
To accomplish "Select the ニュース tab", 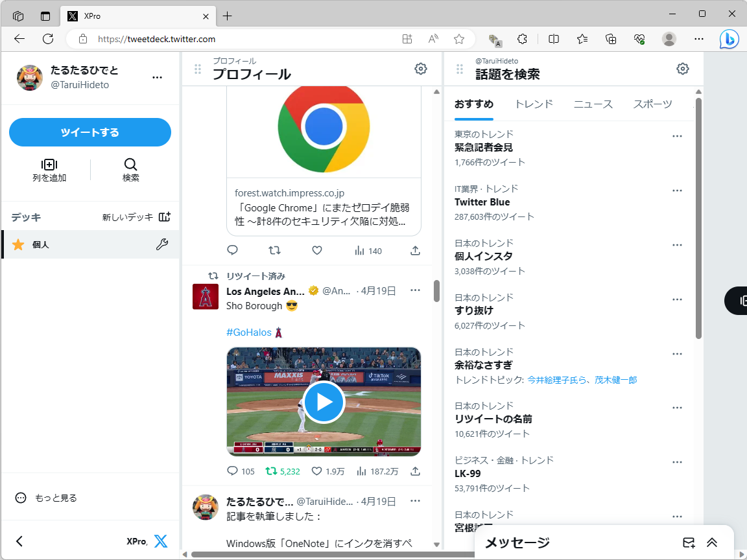I will tap(592, 103).
